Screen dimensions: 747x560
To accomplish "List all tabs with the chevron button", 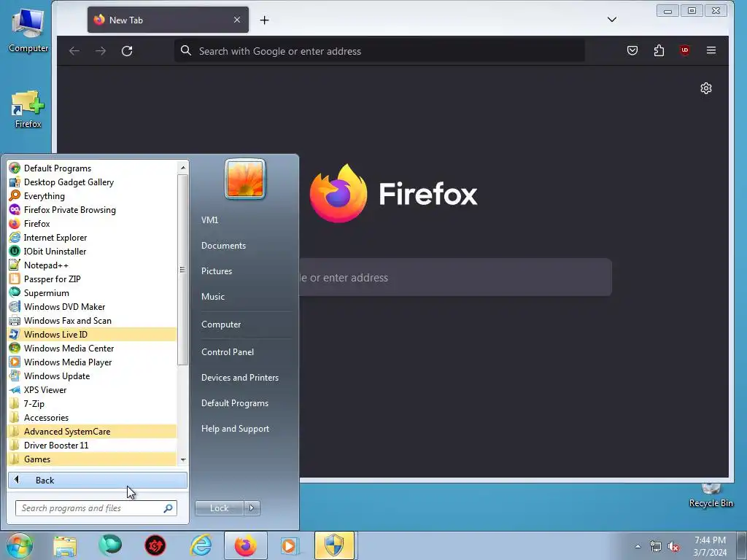I will click(612, 20).
